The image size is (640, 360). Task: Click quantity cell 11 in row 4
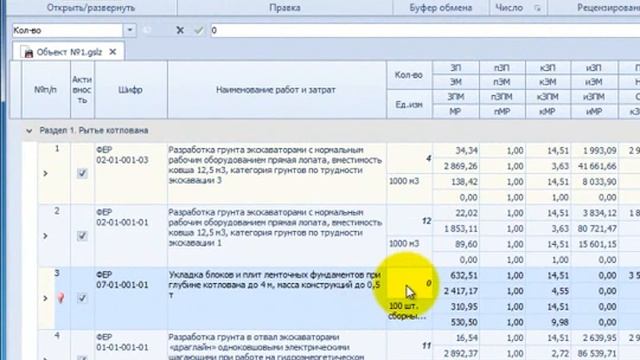pos(409,346)
